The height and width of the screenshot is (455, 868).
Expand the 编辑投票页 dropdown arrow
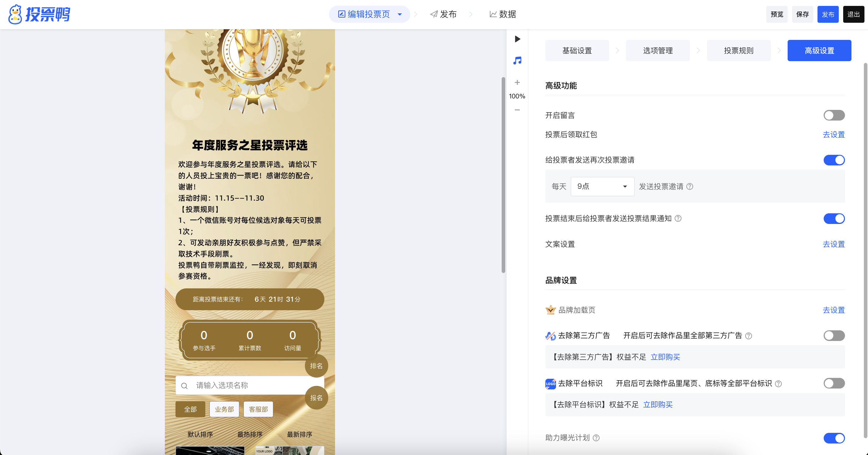click(x=400, y=14)
